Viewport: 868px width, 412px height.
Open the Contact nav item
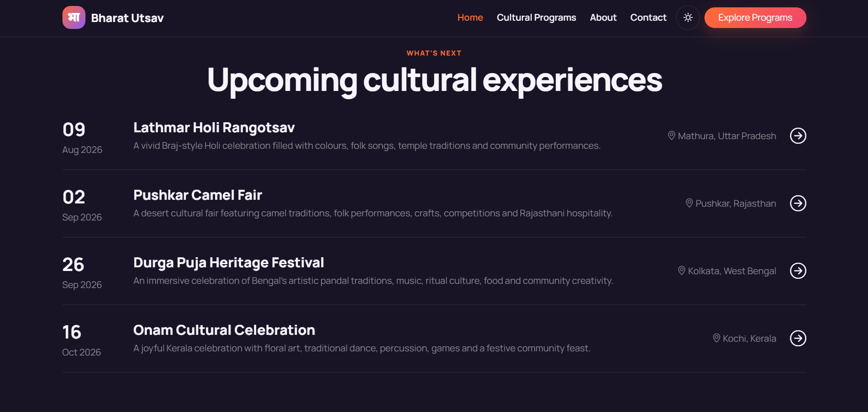point(648,17)
